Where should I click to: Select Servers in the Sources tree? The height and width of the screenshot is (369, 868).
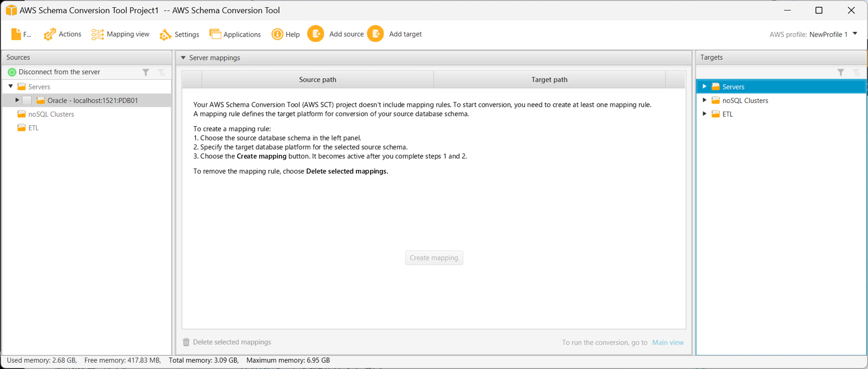pos(39,87)
